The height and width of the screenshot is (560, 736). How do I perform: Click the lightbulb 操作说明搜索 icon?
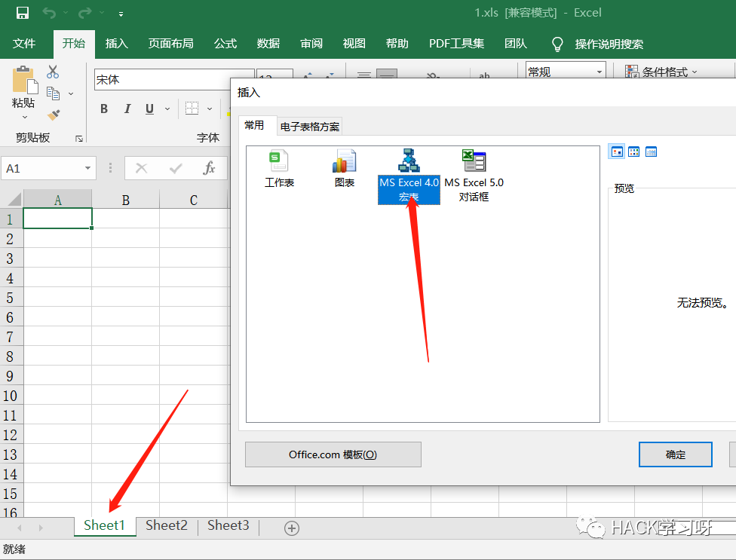click(x=557, y=44)
